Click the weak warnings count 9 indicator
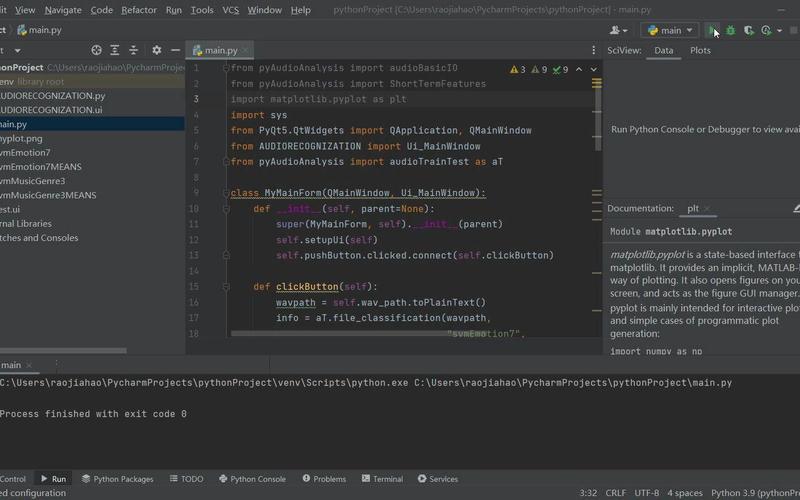Image resolution: width=800 pixels, height=500 pixels. (x=539, y=69)
